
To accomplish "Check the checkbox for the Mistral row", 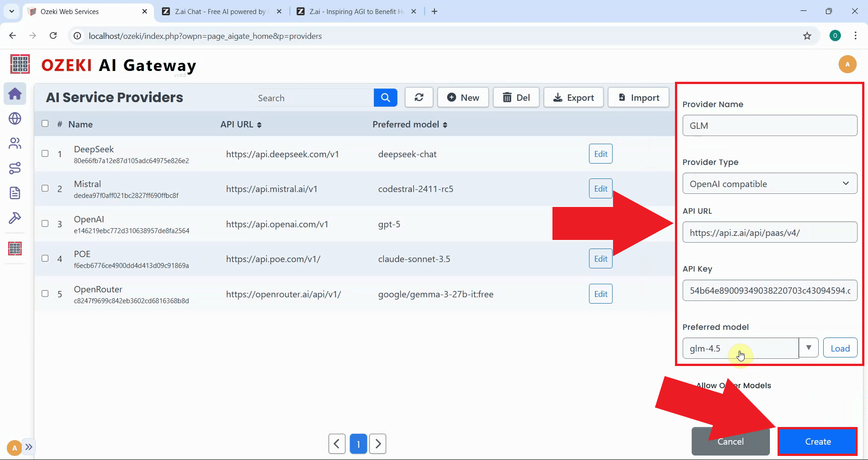I will [45, 188].
